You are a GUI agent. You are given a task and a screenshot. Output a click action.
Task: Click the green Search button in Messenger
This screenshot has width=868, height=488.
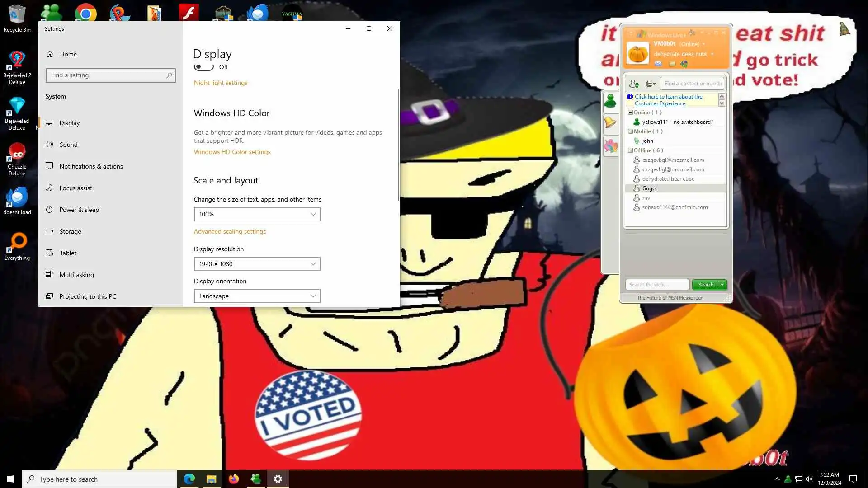(x=705, y=285)
